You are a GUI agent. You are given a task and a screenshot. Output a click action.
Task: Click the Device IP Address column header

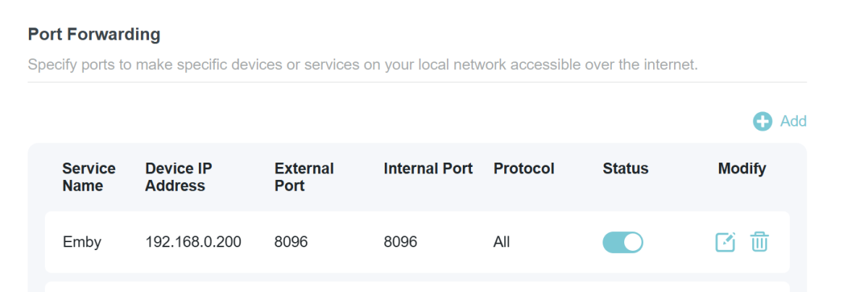[179, 177]
